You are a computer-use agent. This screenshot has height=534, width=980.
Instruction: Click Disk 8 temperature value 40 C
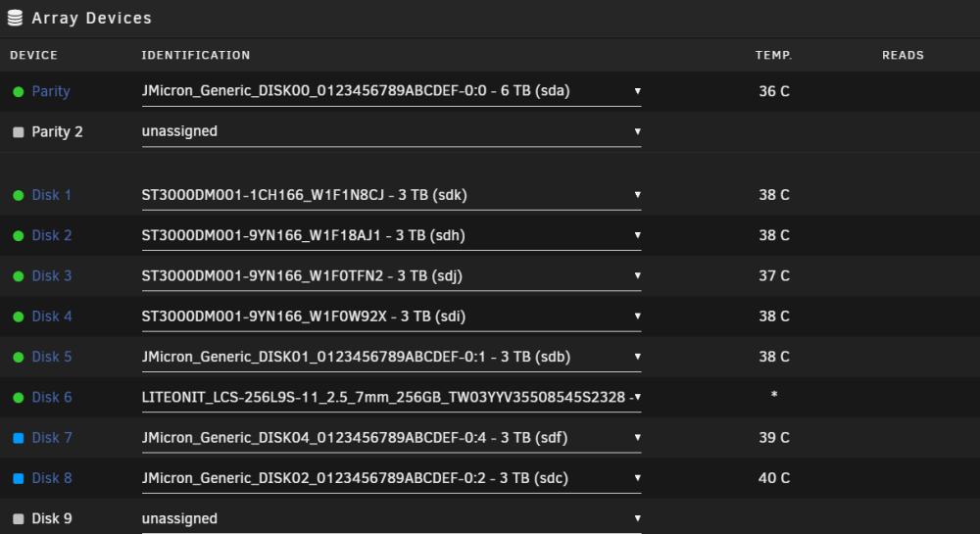pos(774,478)
